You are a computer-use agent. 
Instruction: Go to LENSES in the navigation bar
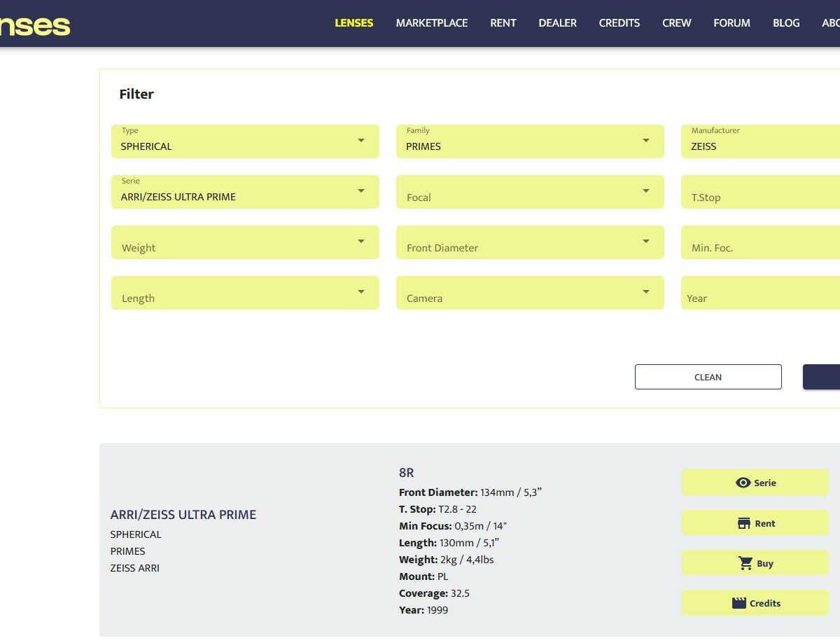(354, 23)
